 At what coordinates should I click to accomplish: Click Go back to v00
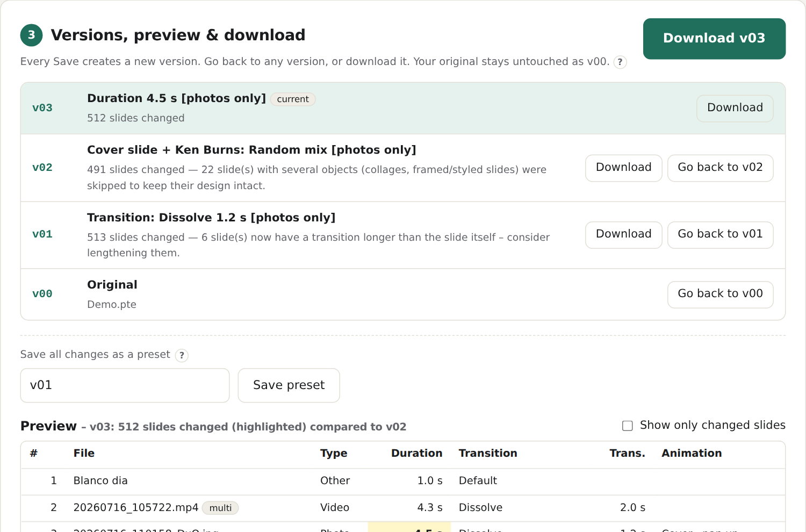720,294
